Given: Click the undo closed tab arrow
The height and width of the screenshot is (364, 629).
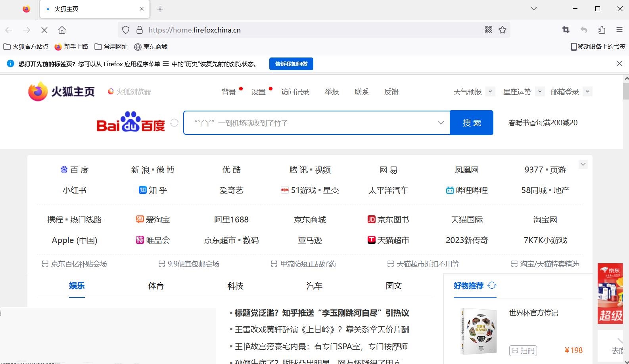Looking at the screenshot, I should (x=584, y=30).
